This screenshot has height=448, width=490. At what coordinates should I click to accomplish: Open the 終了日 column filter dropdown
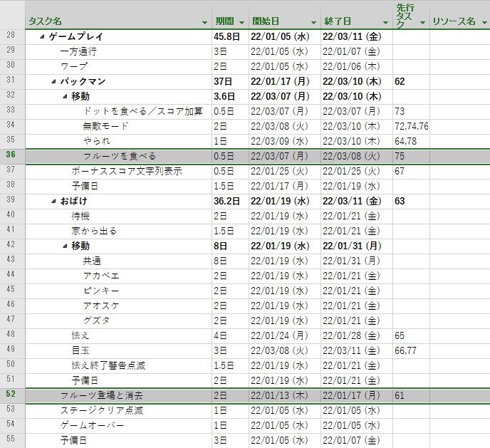click(x=385, y=23)
